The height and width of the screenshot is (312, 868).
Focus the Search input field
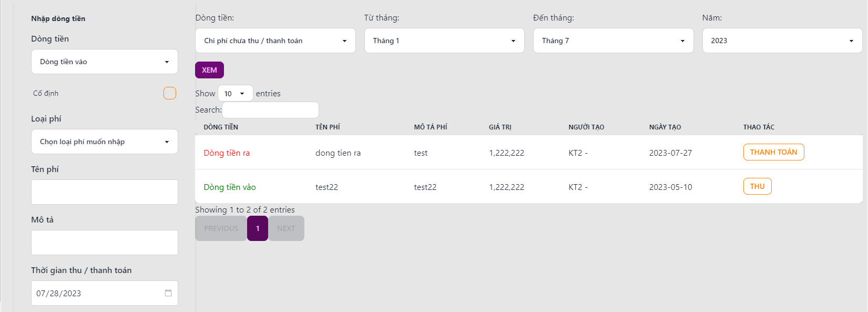(x=270, y=110)
